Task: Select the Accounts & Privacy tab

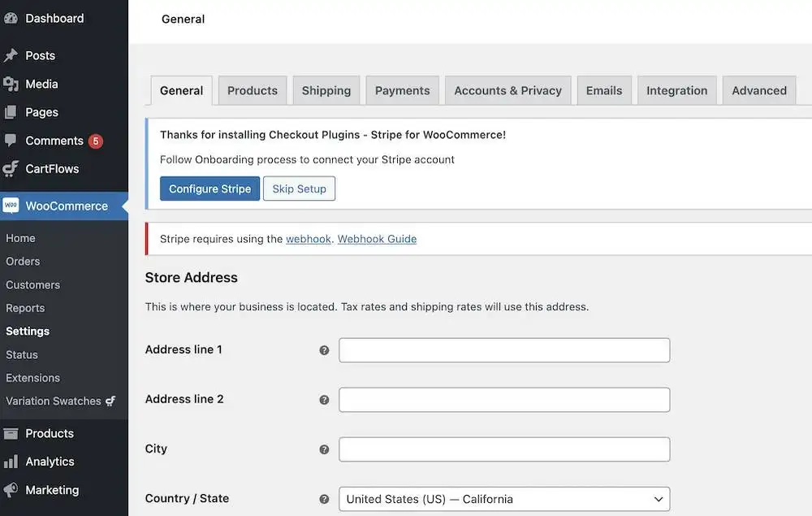Action: click(508, 91)
